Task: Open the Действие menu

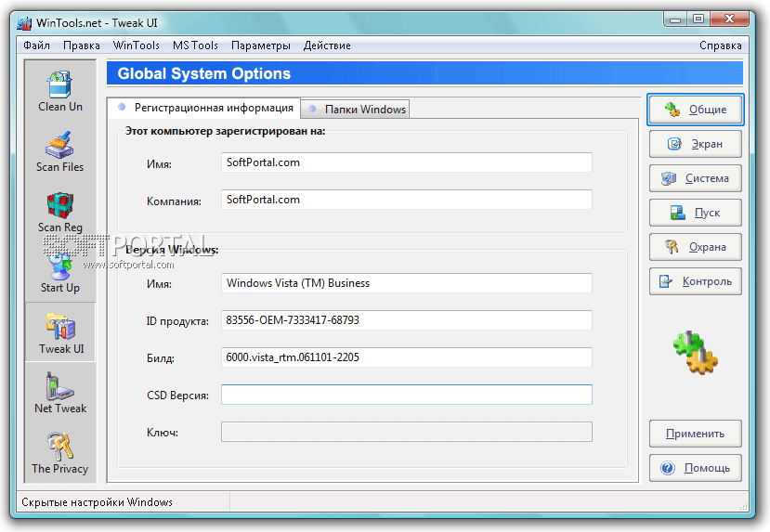Action: point(327,45)
